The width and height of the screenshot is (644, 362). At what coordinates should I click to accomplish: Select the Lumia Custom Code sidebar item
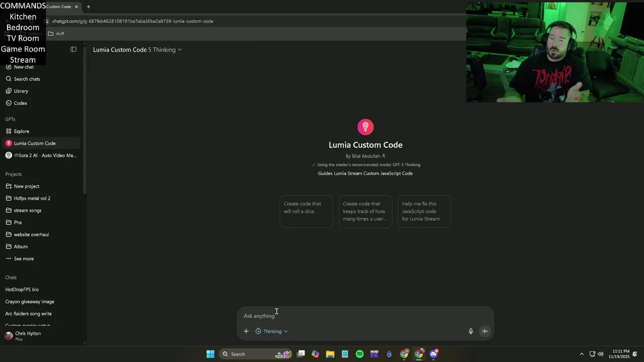click(x=41, y=143)
